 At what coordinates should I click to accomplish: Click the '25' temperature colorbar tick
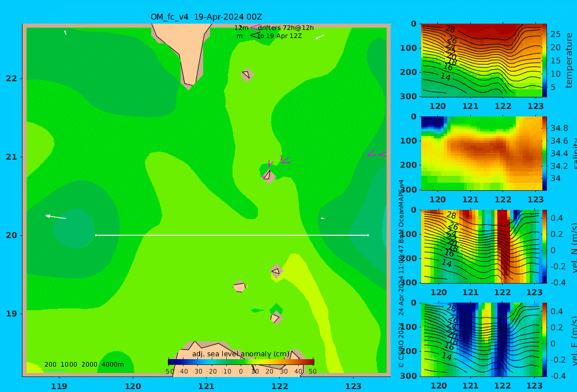click(556, 34)
